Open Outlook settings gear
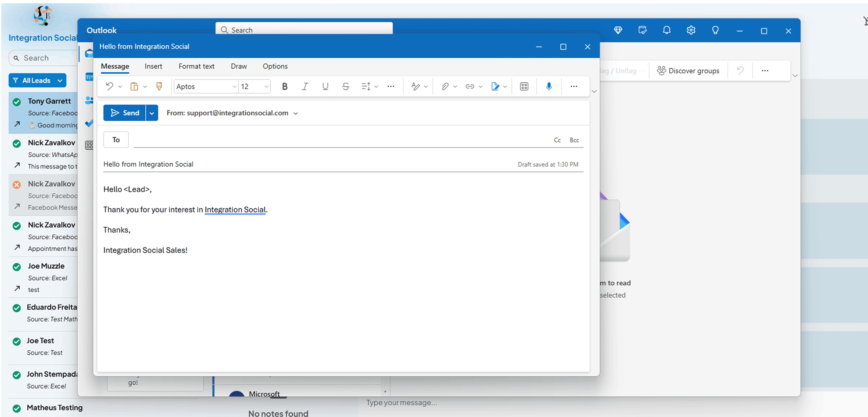This screenshot has height=417, width=868. pos(691,30)
